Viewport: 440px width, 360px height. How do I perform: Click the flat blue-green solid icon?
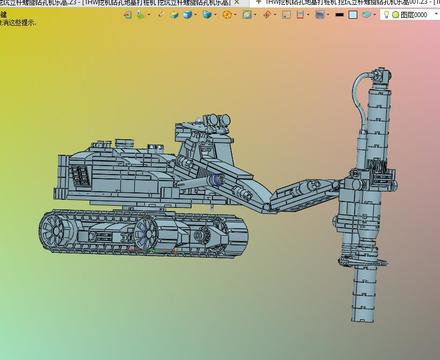pyautogui.click(x=174, y=15)
